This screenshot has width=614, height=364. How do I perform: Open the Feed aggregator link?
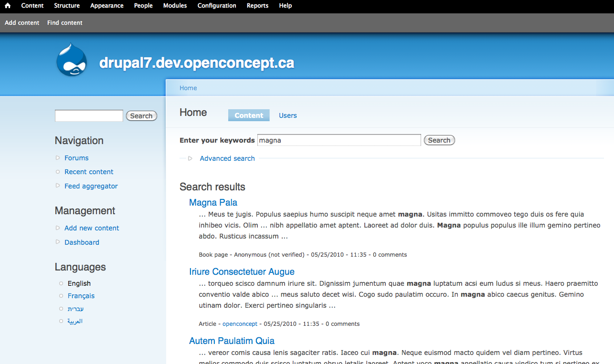(x=91, y=186)
